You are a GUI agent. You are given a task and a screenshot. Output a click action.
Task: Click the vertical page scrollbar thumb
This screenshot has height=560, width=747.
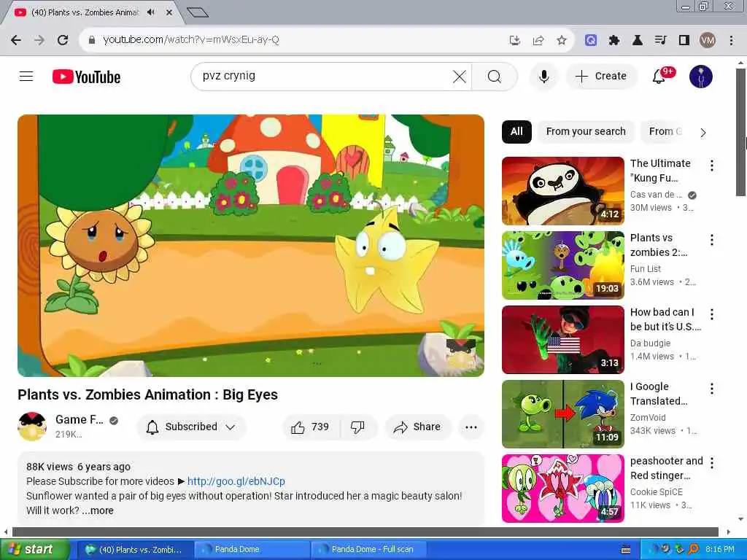[x=740, y=131]
